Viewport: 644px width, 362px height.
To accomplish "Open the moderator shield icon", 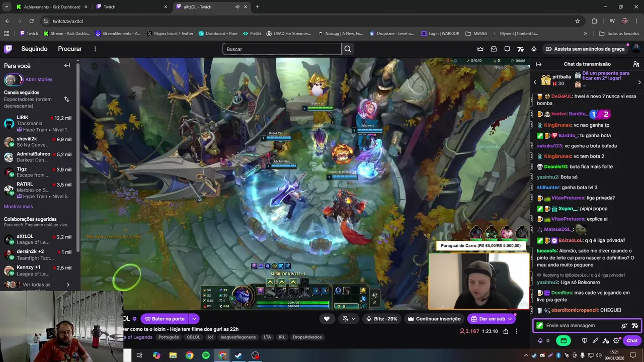I will click(584, 340).
